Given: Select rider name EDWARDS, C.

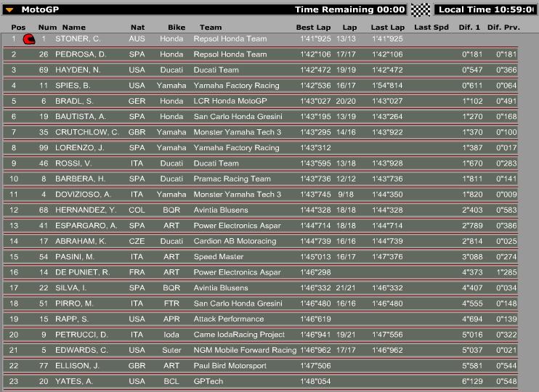Looking at the screenshot, I should [x=82, y=350].
